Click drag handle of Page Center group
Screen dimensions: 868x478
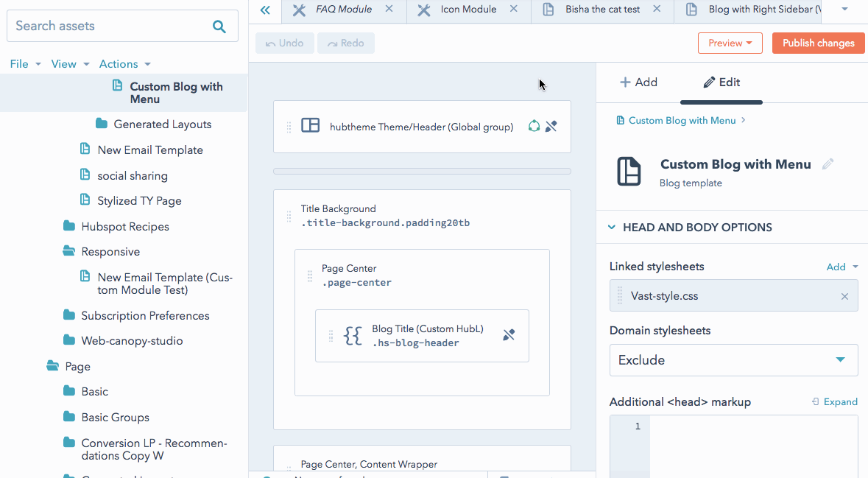[x=310, y=276]
